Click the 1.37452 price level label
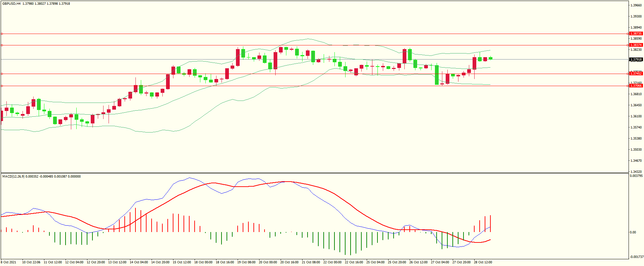The width and height of the screenshot is (644, 266). pyautogui.click(x=636, y=74)
